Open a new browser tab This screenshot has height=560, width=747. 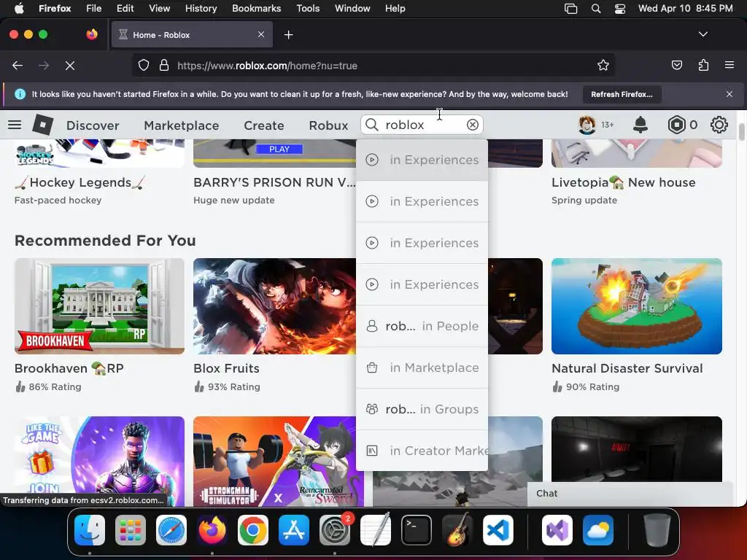pos(288,35)
